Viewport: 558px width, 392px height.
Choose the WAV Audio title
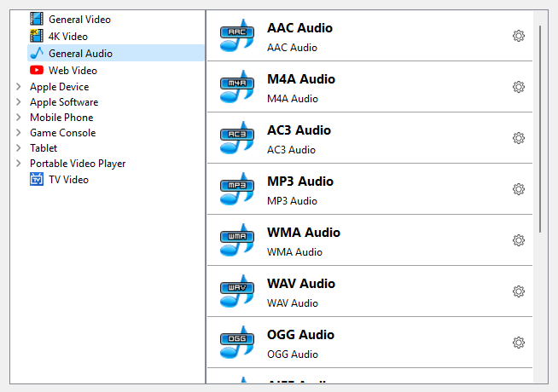coord(301,284)
